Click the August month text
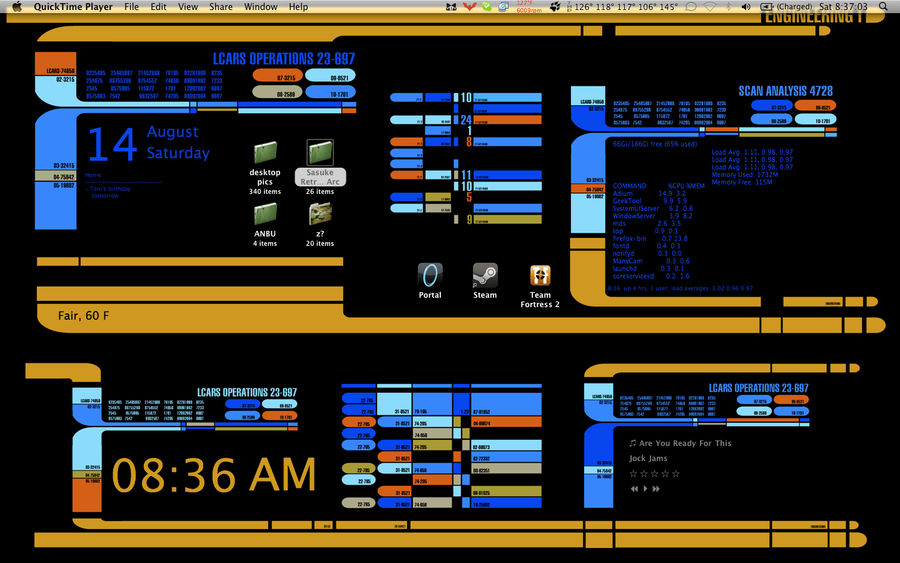900x563 pixels. 173,132
